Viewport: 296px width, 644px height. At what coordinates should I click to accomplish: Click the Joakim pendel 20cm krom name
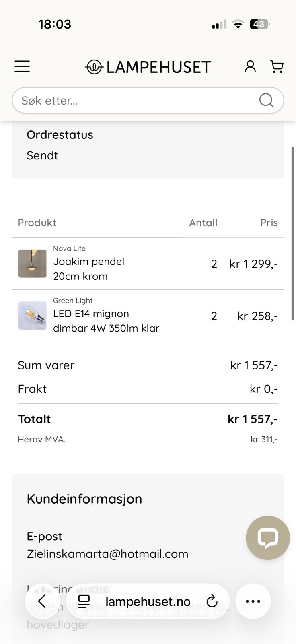point(89,269)
